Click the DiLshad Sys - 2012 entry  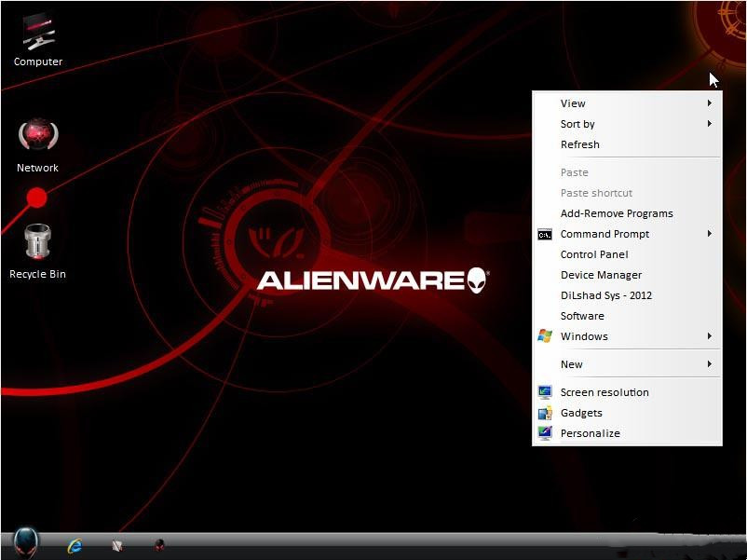point(627,295)
